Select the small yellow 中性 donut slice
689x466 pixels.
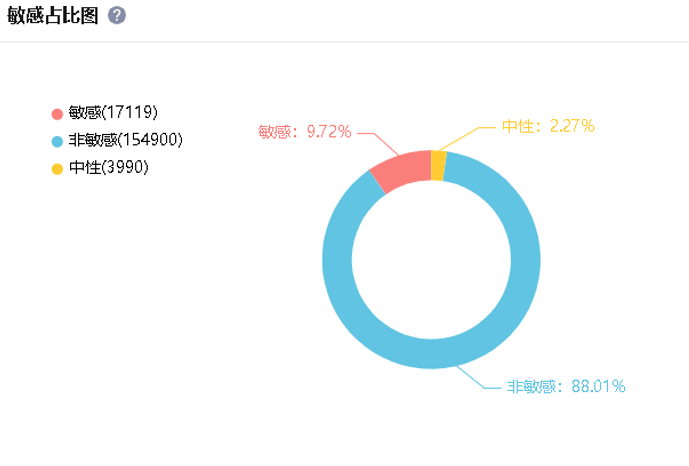point(438,166)
